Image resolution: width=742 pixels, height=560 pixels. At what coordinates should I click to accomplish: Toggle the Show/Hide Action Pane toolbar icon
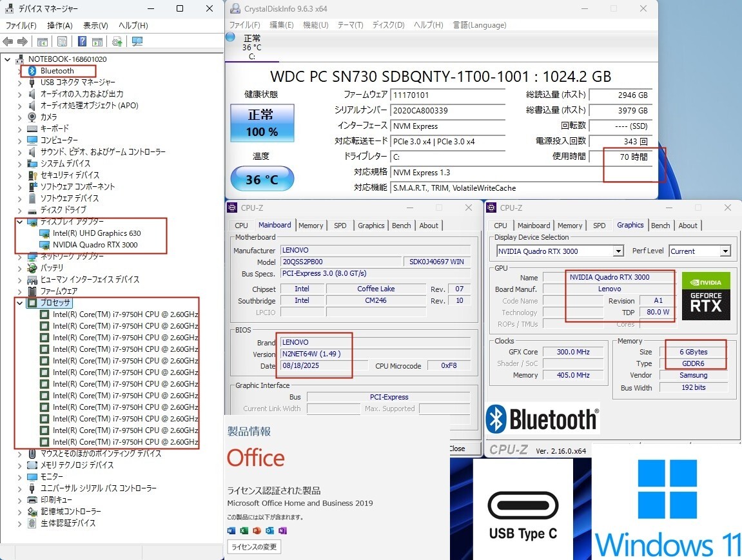click(97, 42)
